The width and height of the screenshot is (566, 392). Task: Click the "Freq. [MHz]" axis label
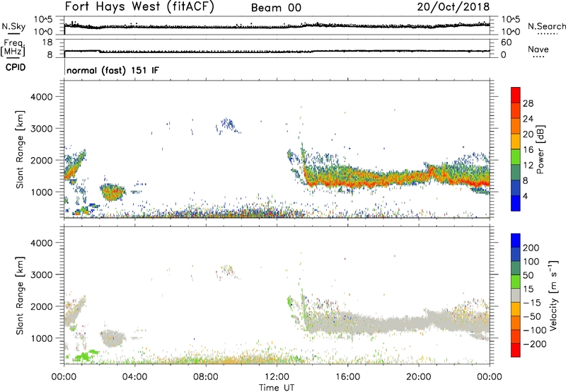(x=13, y=47)
